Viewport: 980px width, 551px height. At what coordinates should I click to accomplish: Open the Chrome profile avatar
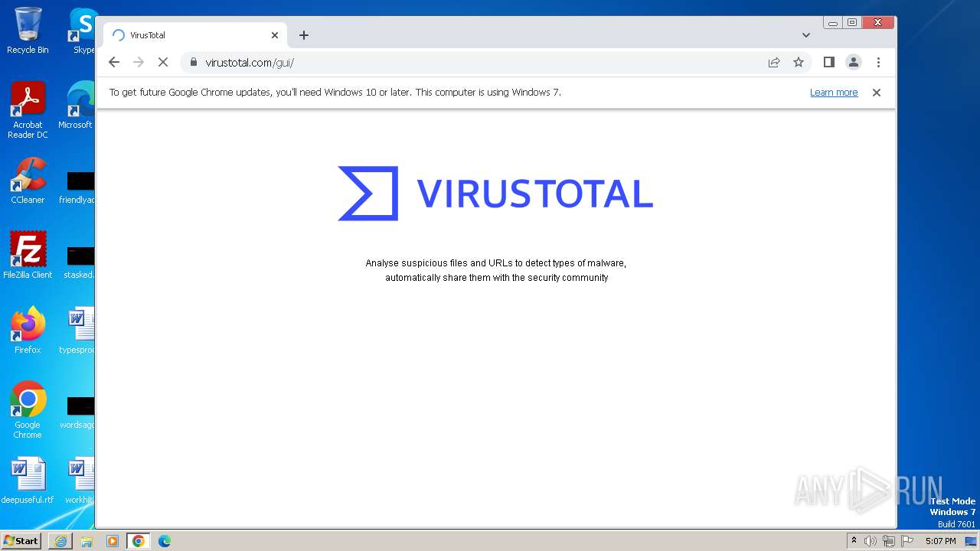[x=854, y=62]
